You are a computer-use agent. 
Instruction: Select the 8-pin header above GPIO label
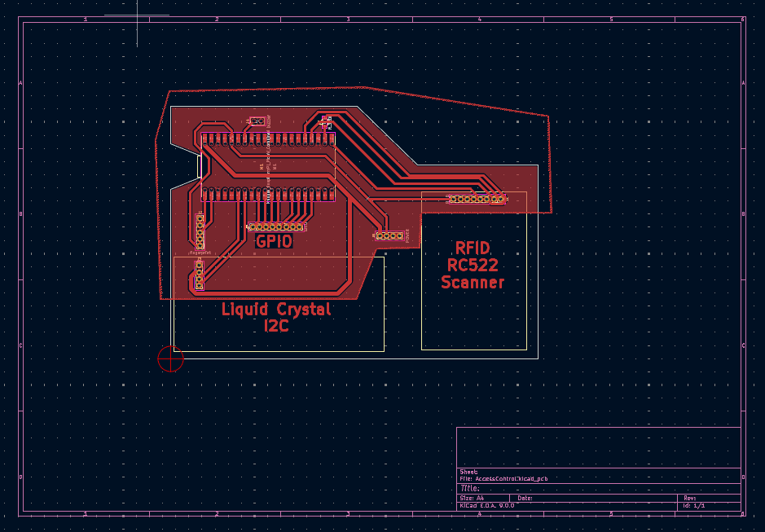point(276,226)
